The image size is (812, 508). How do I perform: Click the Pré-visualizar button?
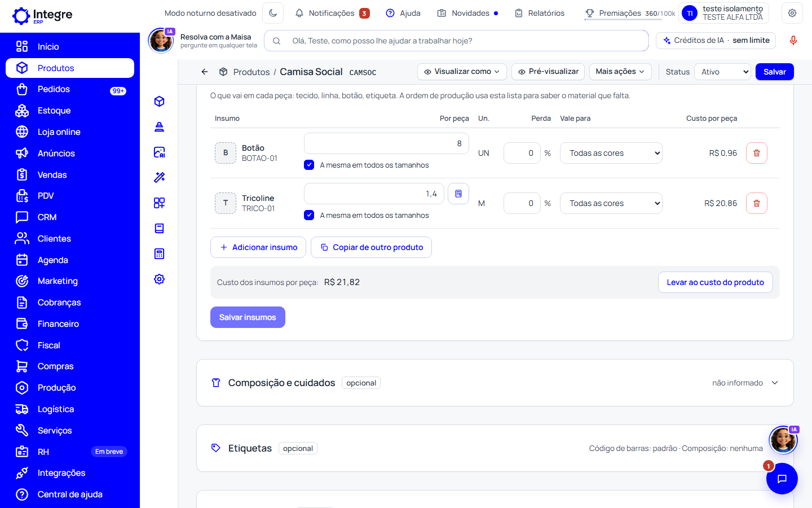coord(548,72)
